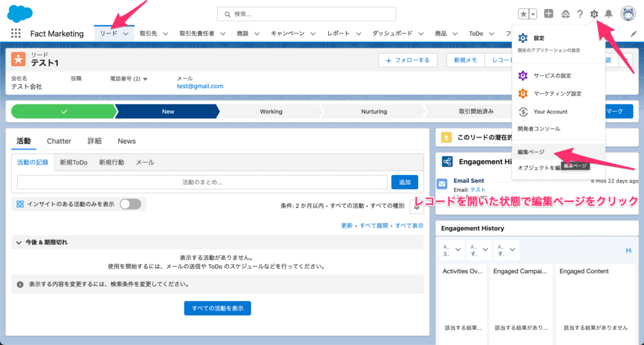Click すべての活動を表示 button

(x=217, y=308)
